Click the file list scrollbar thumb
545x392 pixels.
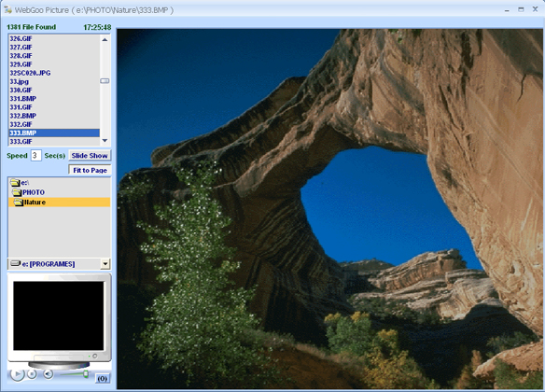(105, 81)
